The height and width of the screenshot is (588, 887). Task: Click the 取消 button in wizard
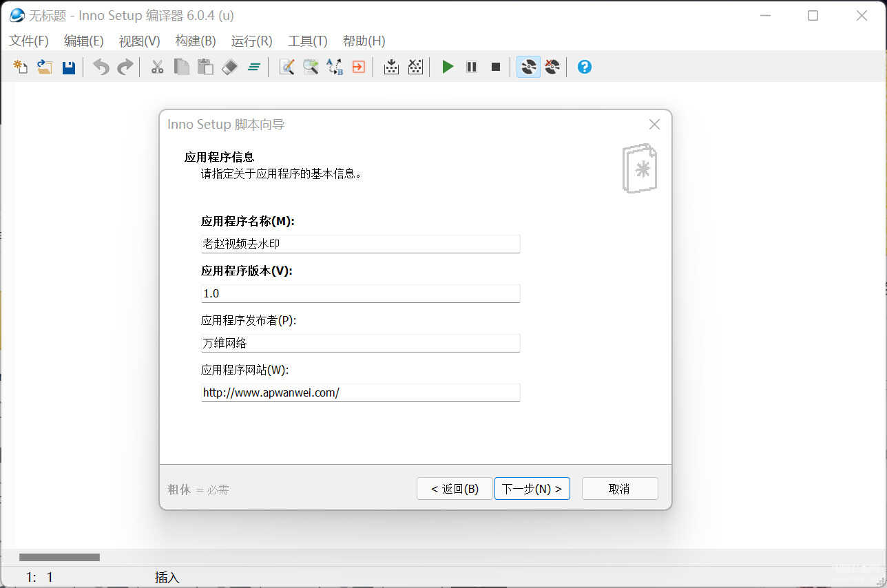pyautogui.click(x=620, y=489)
